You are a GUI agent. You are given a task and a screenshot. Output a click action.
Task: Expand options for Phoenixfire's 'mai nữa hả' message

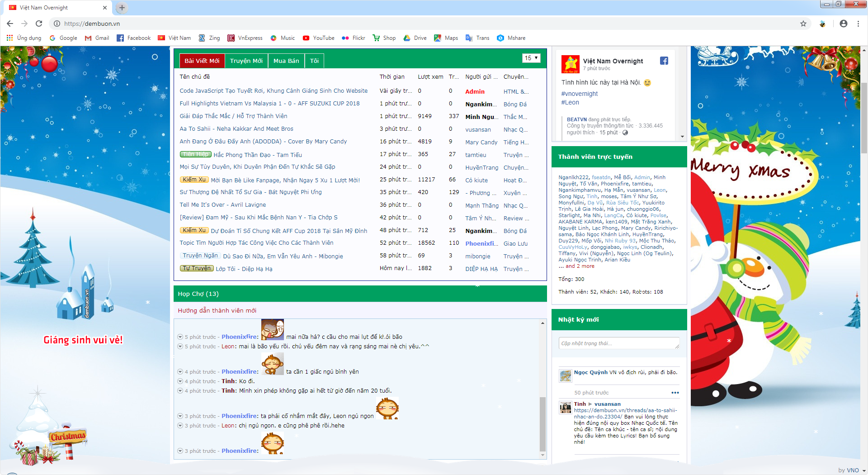180,337
